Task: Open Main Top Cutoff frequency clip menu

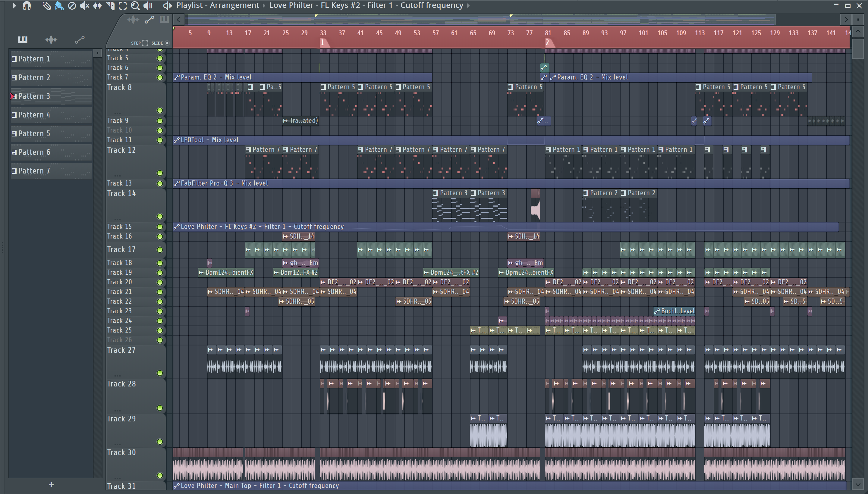Action: pyautogui.click(x=177, y=486)
